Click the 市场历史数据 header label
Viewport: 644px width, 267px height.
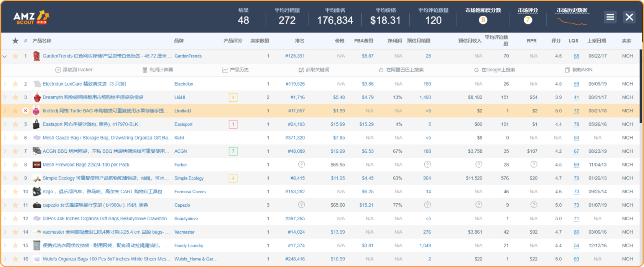572,10
